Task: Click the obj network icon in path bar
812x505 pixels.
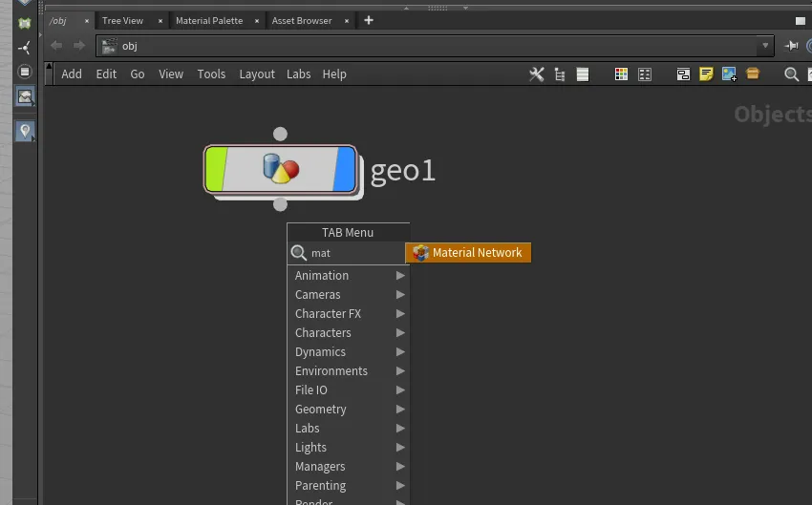Action: 109,46
